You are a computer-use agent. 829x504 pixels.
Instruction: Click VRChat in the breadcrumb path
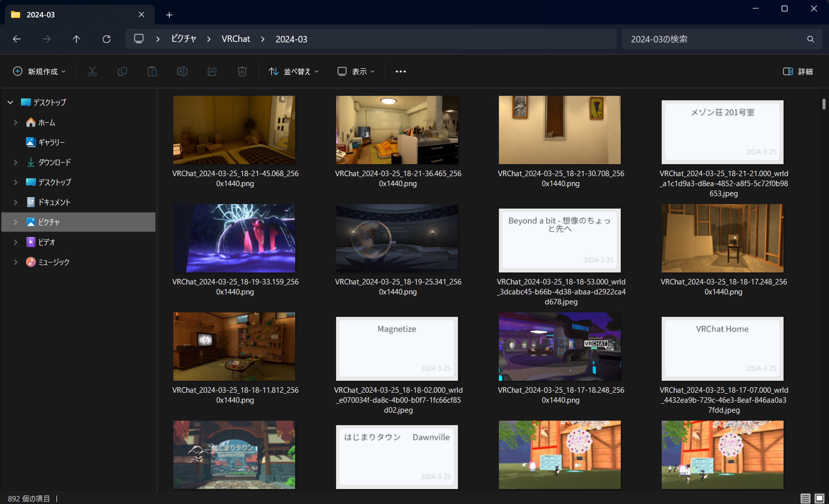pos(235,39)
